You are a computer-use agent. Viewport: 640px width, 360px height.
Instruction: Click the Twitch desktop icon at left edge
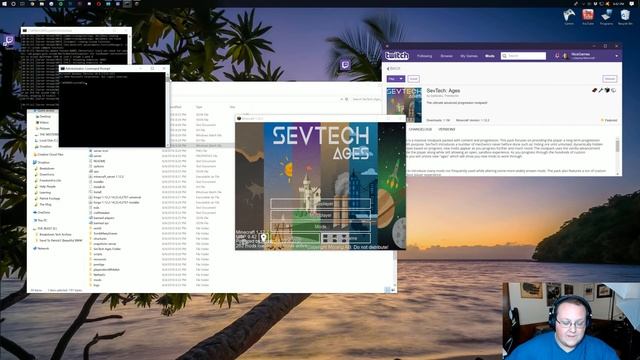click(9, 41)
